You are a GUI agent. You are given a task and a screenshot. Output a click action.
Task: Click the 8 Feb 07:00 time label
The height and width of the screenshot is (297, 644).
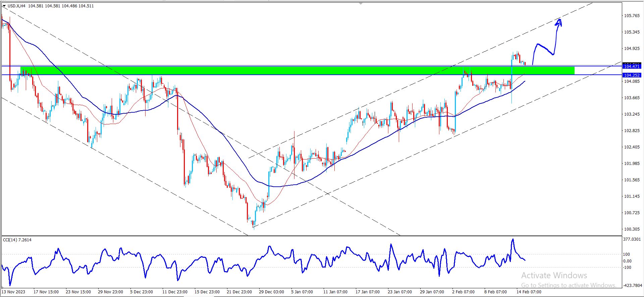point(495,292)
